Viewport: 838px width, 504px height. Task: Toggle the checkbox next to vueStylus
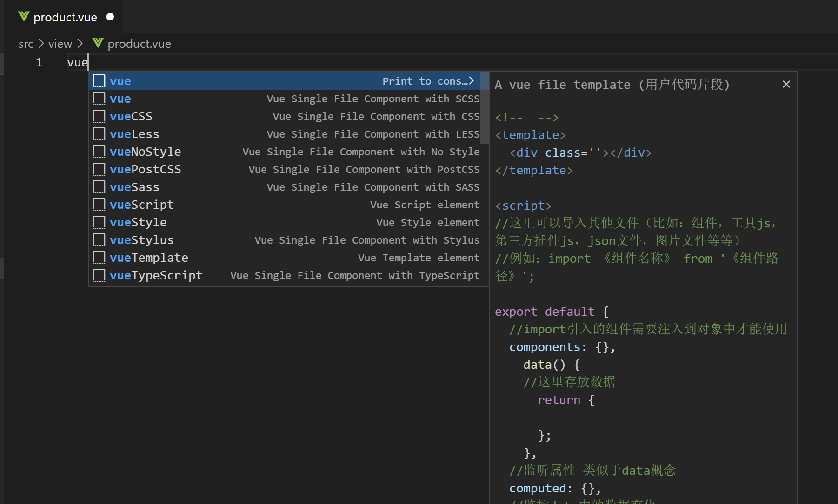pyautogui.click(x=99, y=240)
